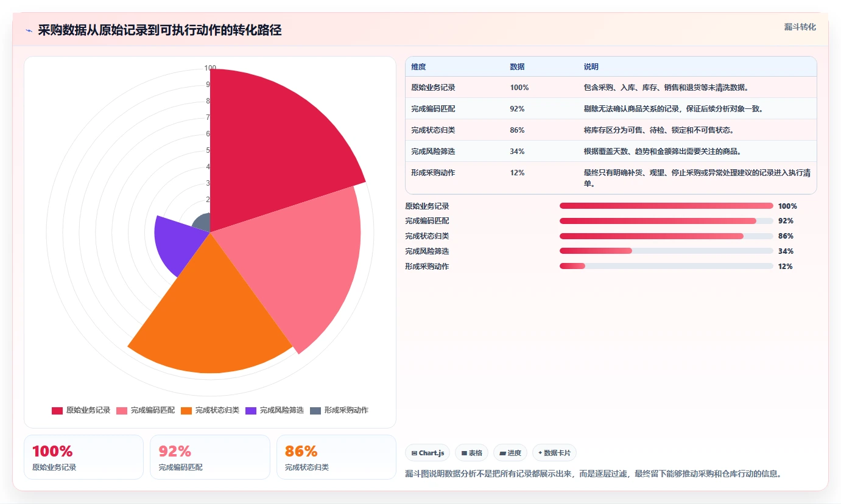
Task: Click the 34% label beside its progress bar
Action: tap(786, 251)
